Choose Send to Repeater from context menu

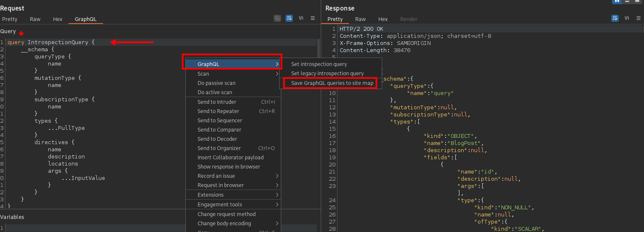point(218,111)
